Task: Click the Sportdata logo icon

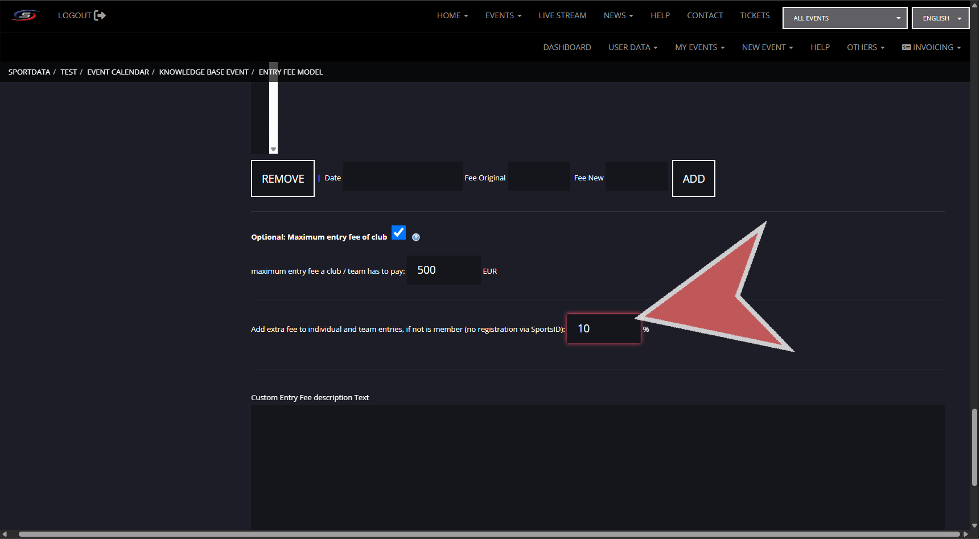Action: [x=25, y=15]
